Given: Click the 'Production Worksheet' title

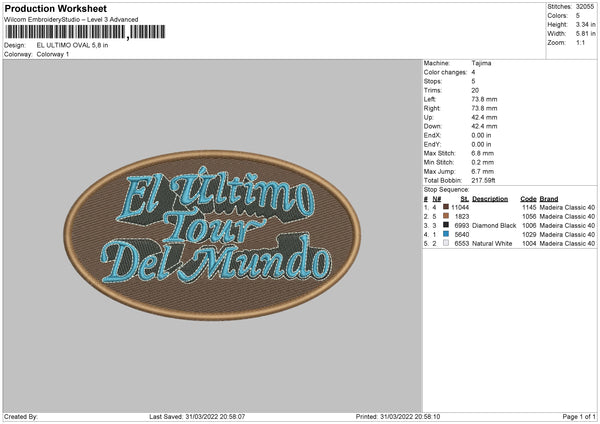Looking at the screenshot, I should (55, 8).
